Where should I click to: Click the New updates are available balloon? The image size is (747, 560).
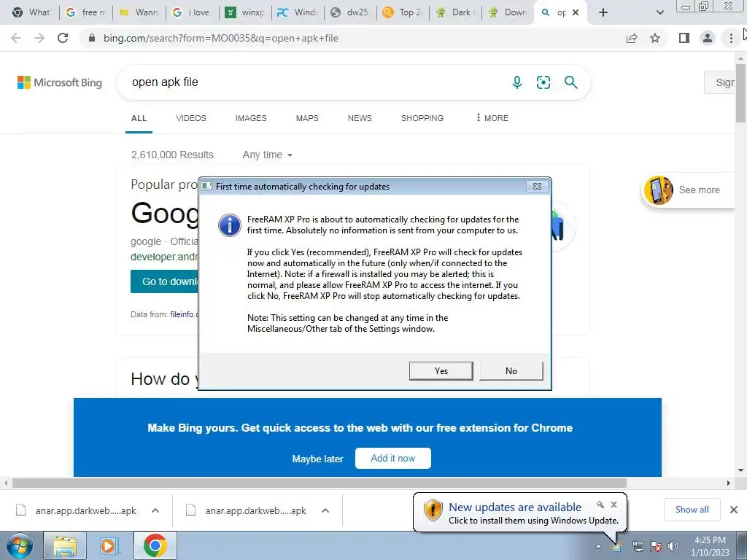(x=520, y=513)
